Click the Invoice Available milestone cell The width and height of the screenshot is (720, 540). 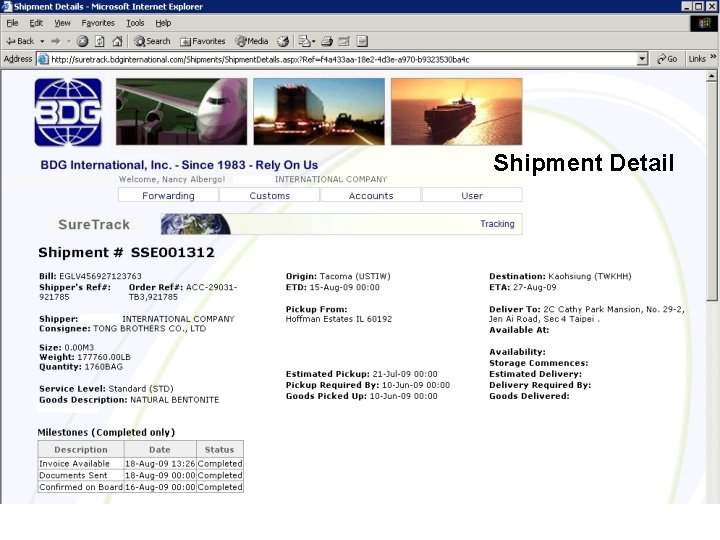coord(81,463)
